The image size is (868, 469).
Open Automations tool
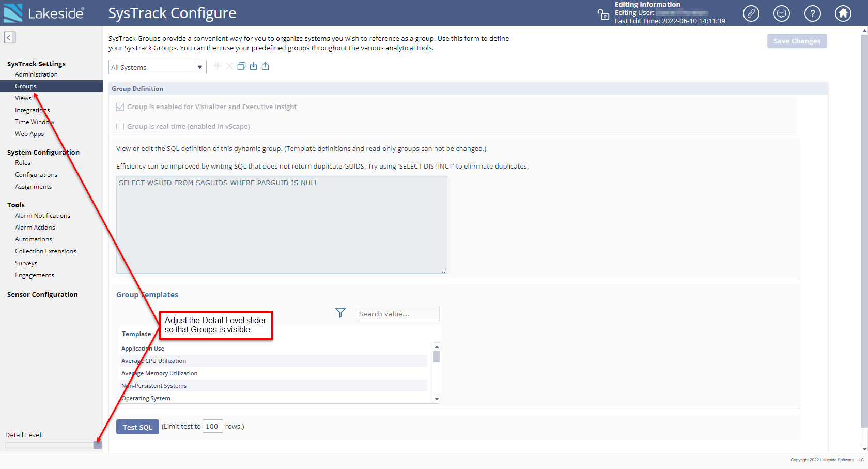pyautogui.click(x=34, y=239)
